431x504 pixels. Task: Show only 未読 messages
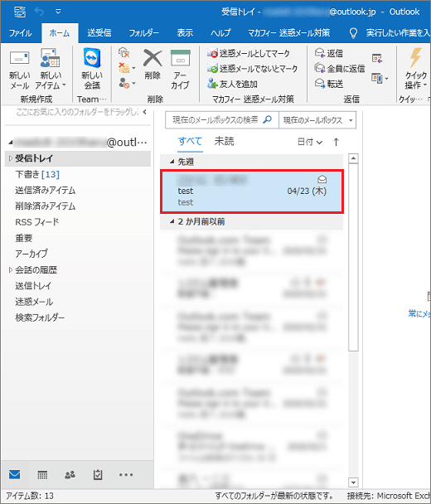[x=224, y=142]
